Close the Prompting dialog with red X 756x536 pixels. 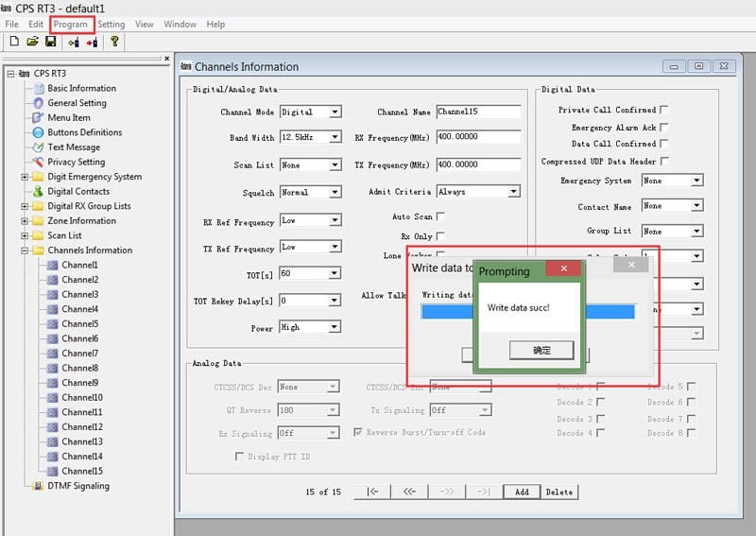point(563,268)
